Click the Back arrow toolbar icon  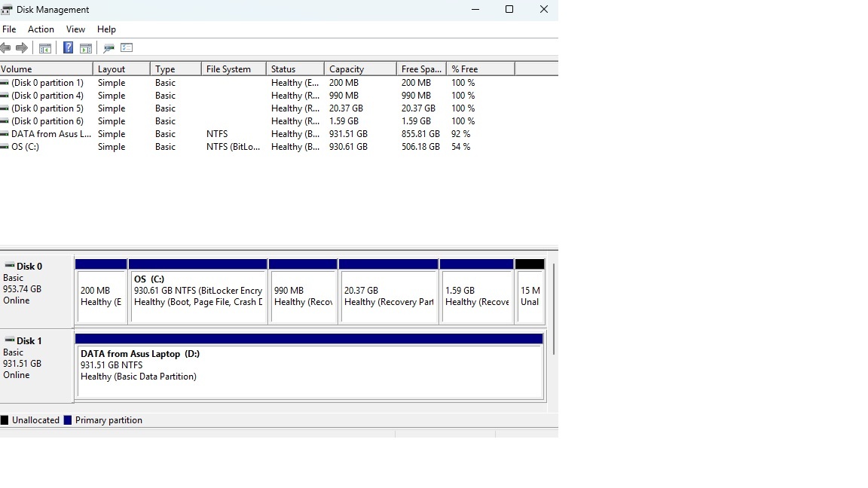point(5,47)
